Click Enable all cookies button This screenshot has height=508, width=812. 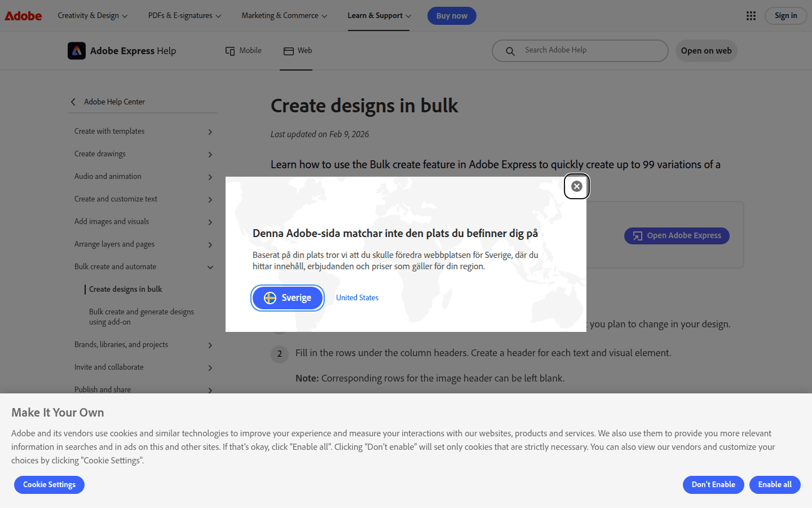point(775,485)
